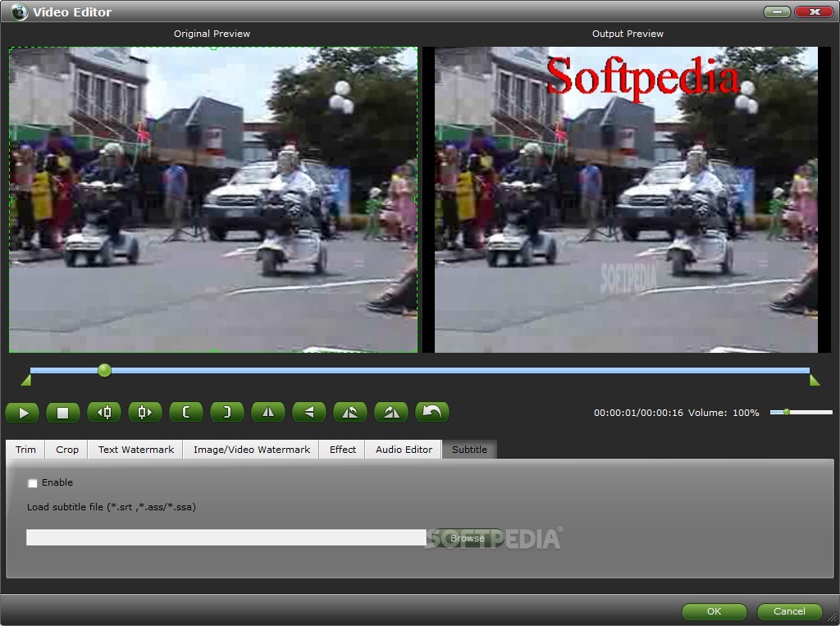Flip the video vertically
Viewport: 840px width, 626px height.
pyautogui.click(x=309, y=413)
